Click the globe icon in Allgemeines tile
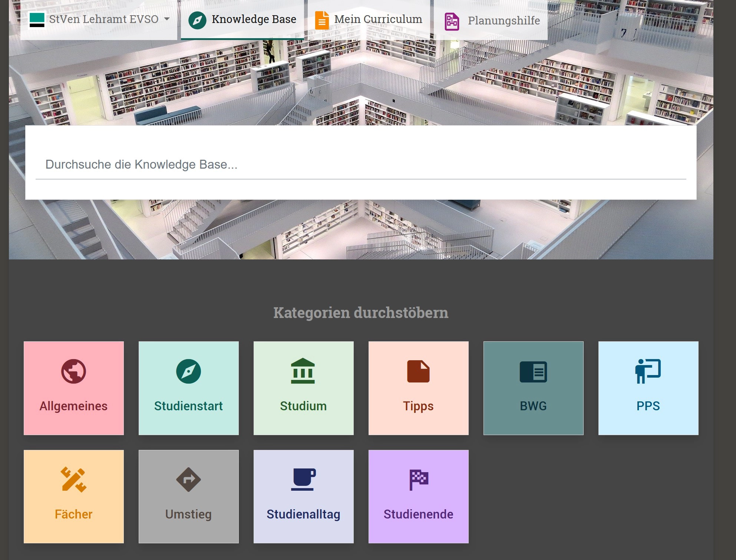This screenshot has height=560, width=736. coord(73,371)
